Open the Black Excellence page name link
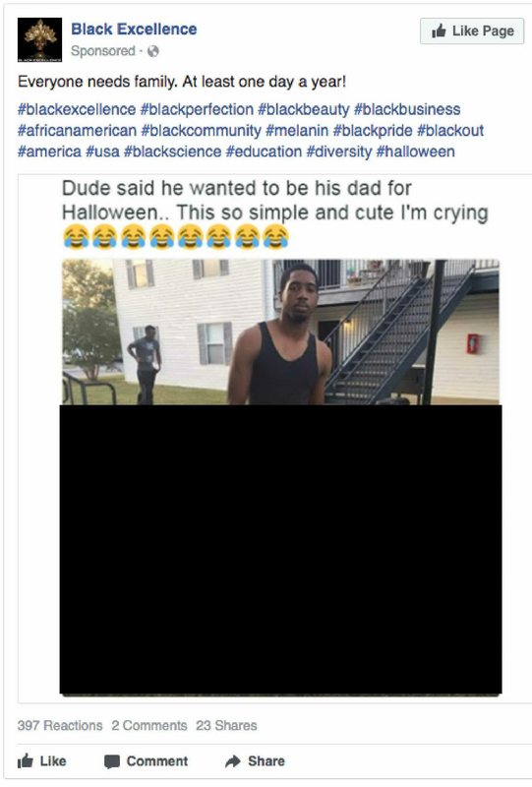Viewport: 532px width, 787px height. coord(134,30)
